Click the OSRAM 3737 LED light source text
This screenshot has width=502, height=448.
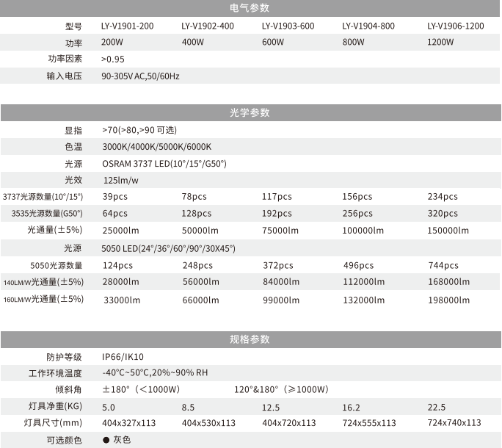click(x=164, y=164)
